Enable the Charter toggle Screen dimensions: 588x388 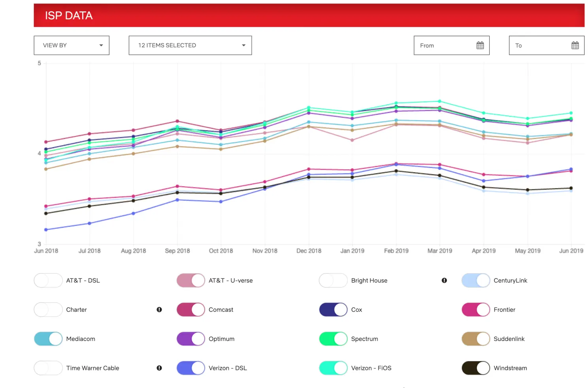(x=48, y=310)
